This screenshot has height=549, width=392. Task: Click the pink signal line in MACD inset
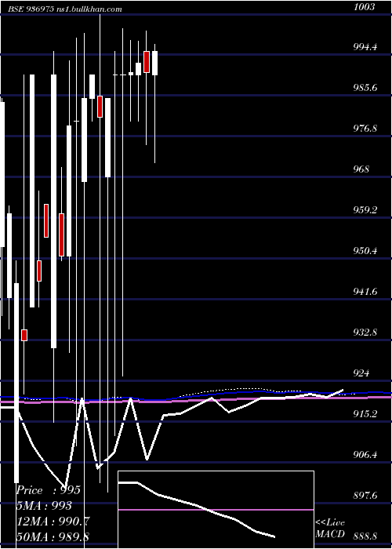pyautogui.click(x=216, y=510)
